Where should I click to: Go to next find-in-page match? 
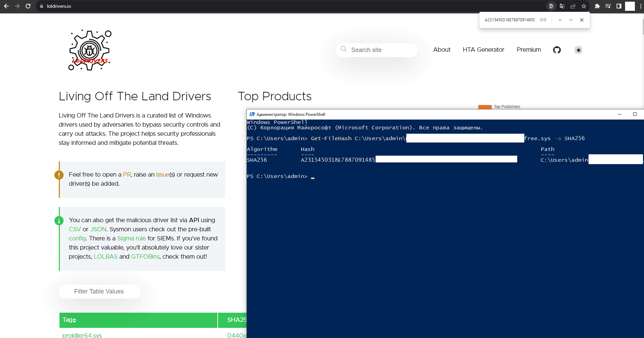pyautogui.click(x=571, y=20)
